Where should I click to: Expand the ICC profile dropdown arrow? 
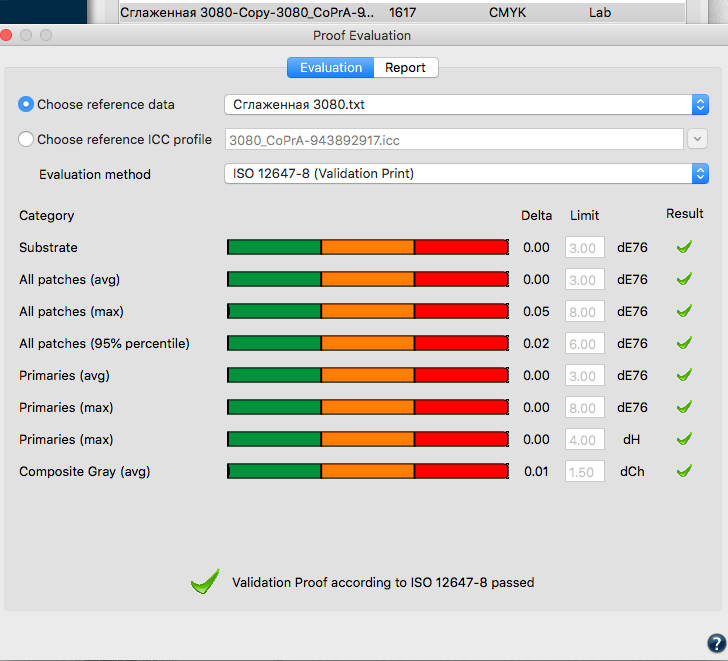click(x=697, y=139)
